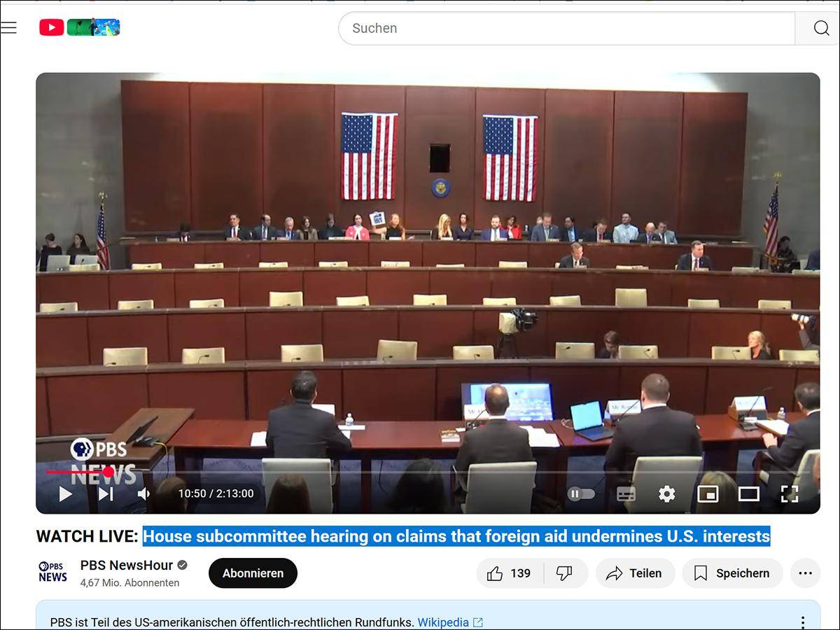Like the video (139 likes)
Viewport: 840px width, 630px height.
[510, 573]
